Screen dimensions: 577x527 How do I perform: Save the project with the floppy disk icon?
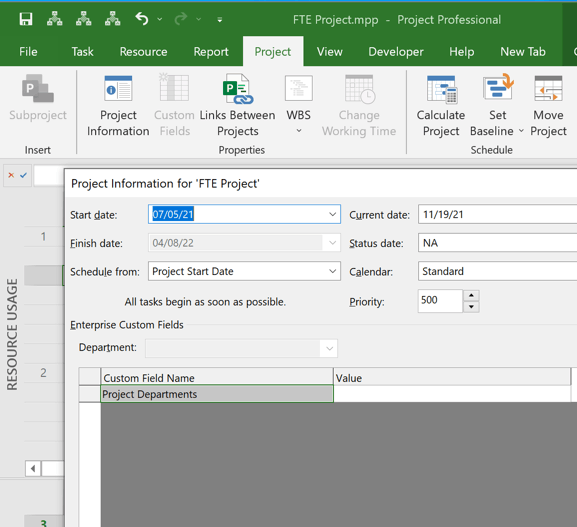pos(26,19)
